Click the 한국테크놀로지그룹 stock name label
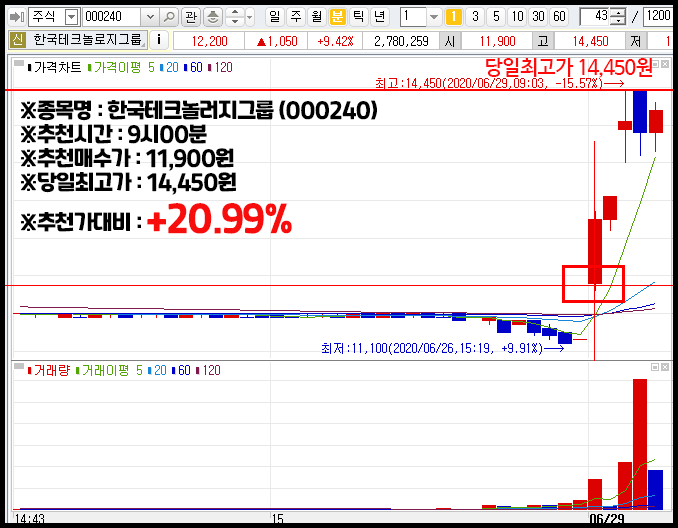The height and width of the screenshot is (528, 678). (87, 40)
